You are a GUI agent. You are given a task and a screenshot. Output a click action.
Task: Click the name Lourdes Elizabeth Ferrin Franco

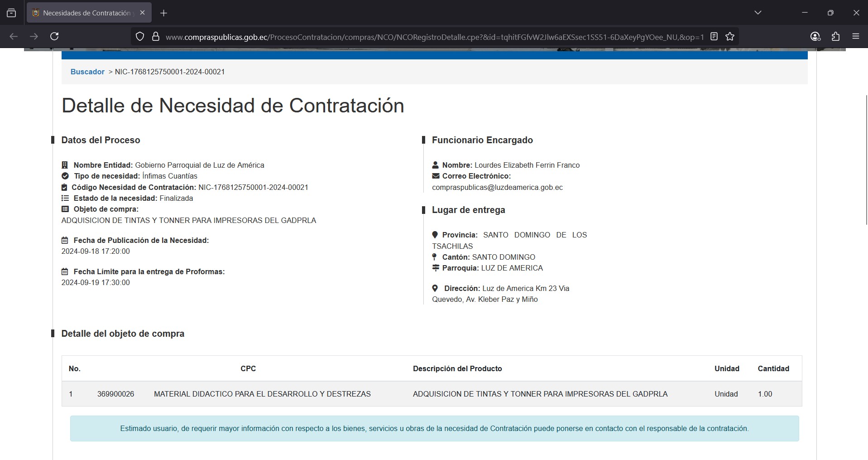pyautogui.click(x=527, y=165)
